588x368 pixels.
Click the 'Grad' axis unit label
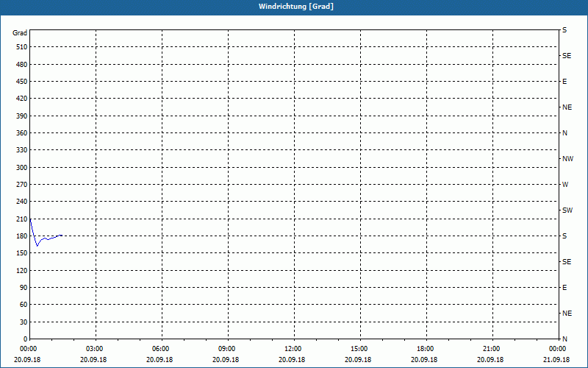point(20,33)
